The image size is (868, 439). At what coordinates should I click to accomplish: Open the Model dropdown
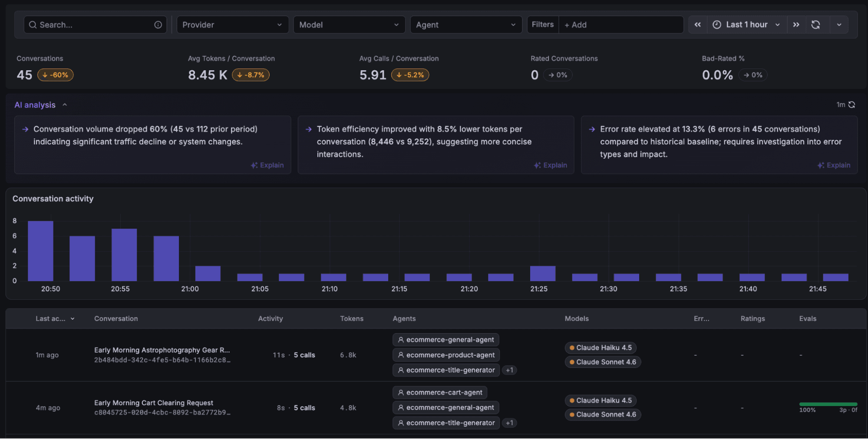pos(349,25)
